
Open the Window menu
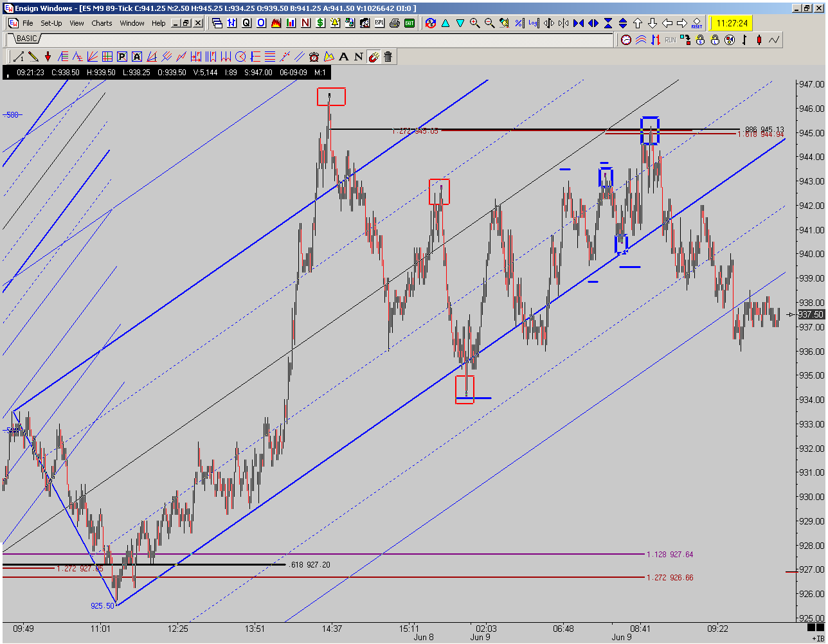[132, 23]
